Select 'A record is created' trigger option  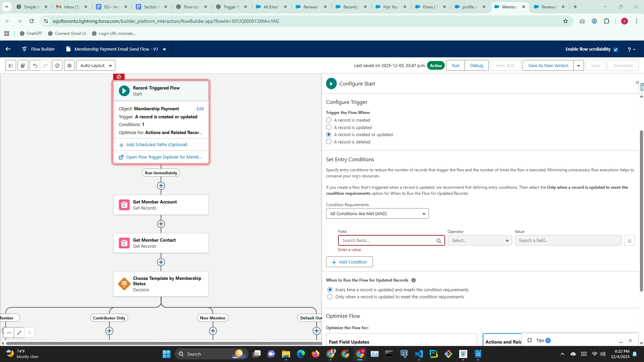(329, 120)
